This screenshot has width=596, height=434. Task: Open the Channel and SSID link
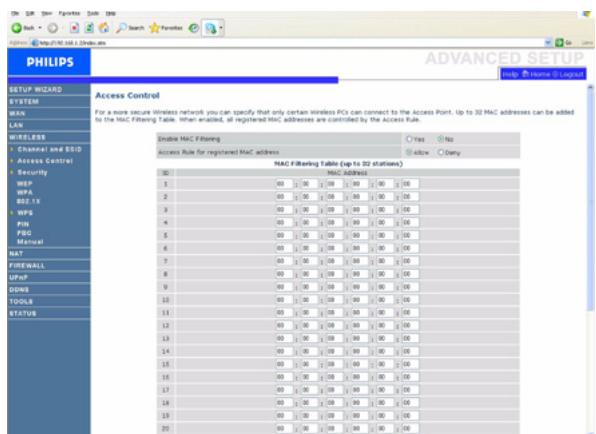tap(49, 149)
